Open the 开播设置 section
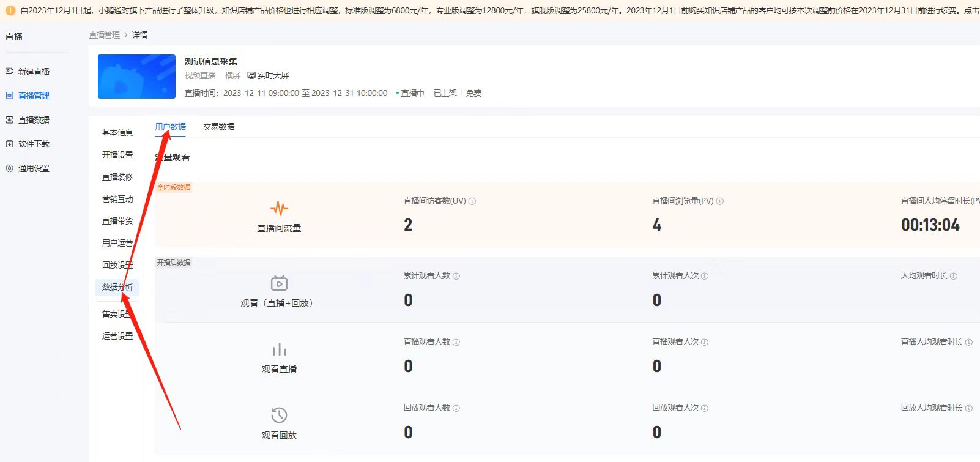This screenshot has width=980, height=462. pyautogui.click(x=117, y=155)
